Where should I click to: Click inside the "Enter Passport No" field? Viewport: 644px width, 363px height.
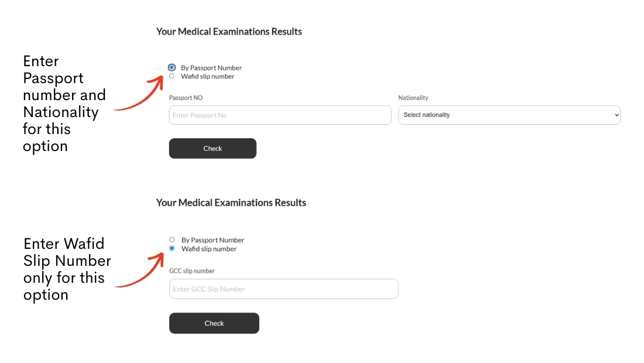click(280, 115)
